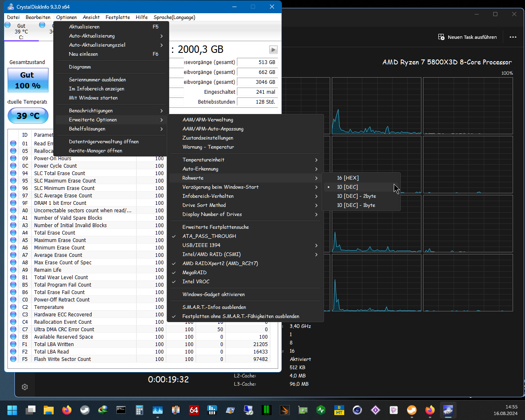
Task: Open the Festplatte menu
Action: (118, 17)
